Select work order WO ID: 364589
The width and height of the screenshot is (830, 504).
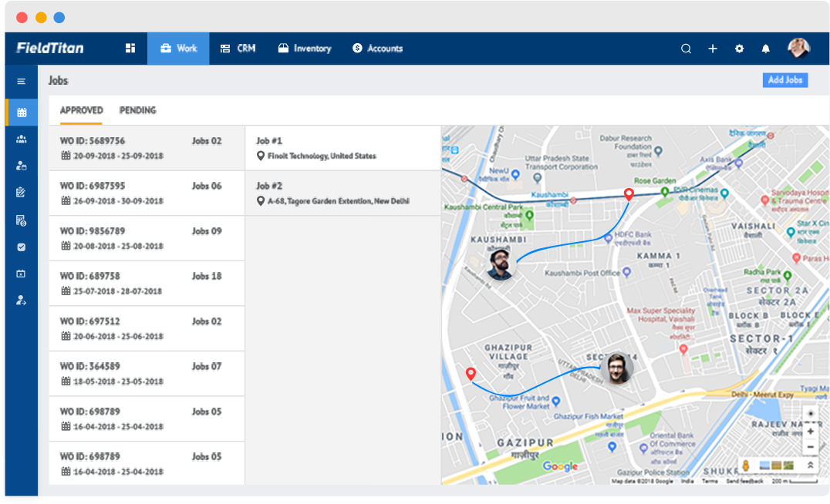[x=147, y=373]
